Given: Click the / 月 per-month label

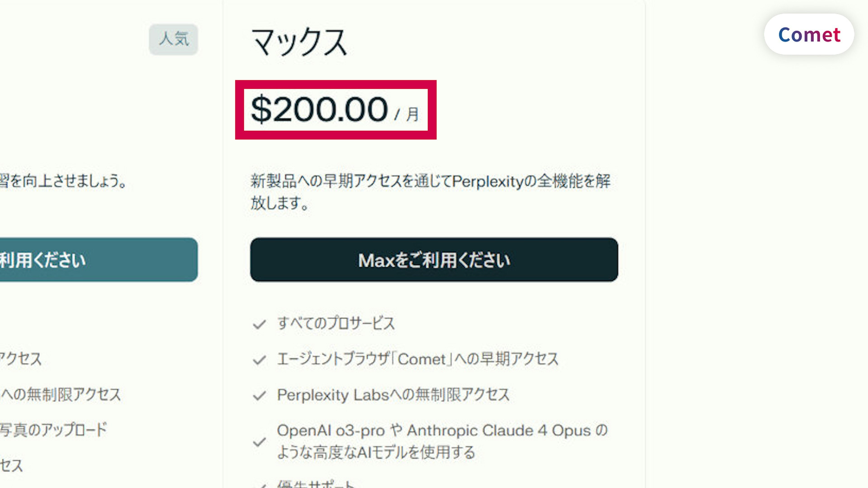Looking at the screenshot, I should [407, 114].
